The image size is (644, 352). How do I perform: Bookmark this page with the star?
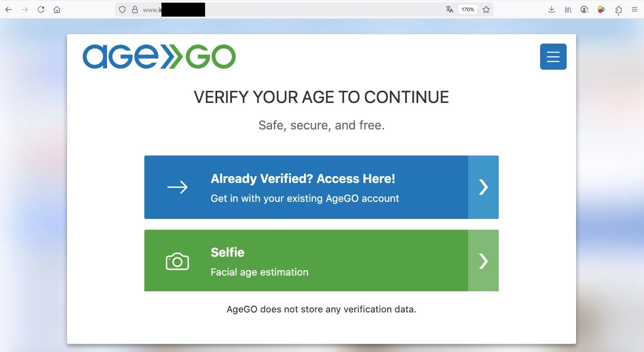[486, 9]
